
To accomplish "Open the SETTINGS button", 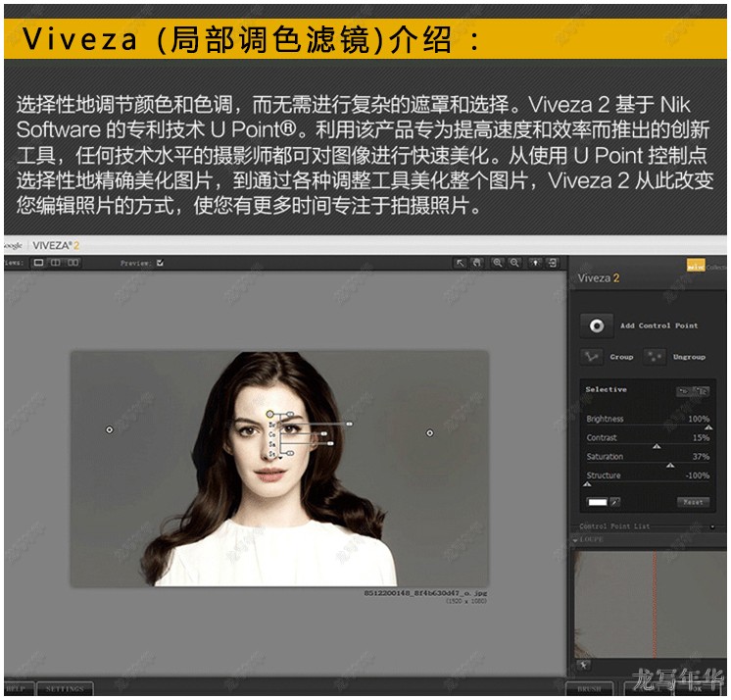I will [x=65, y=689].
